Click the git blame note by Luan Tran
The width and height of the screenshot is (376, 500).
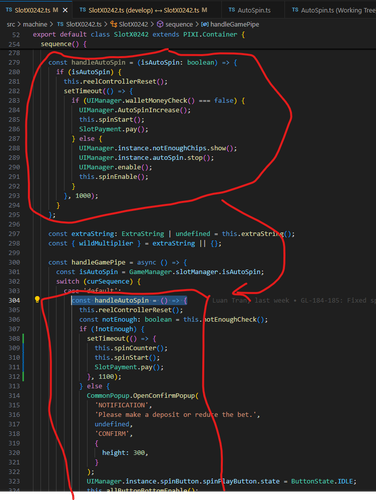(x=294, y=300)
